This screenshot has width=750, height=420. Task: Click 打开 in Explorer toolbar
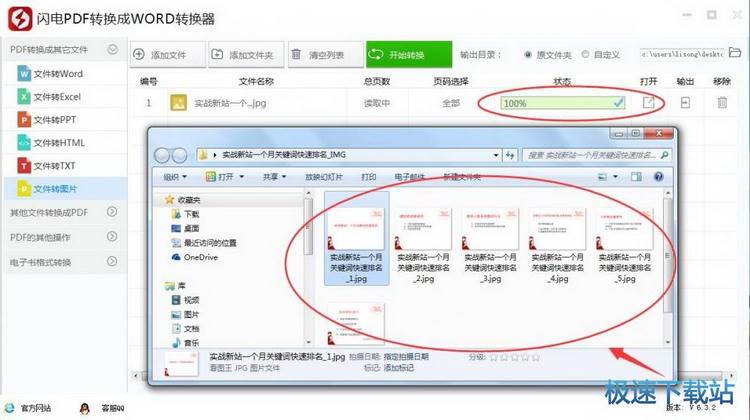pyautogui.click(x=220, y=177)
